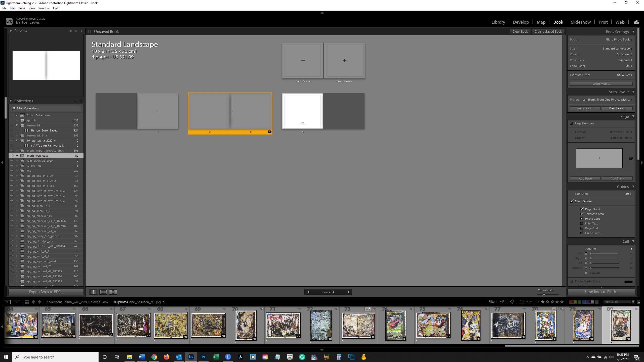The width and height of the screenshot is (644, 362).
Task: Go to next page with right arrow
Action: [348, 292]
